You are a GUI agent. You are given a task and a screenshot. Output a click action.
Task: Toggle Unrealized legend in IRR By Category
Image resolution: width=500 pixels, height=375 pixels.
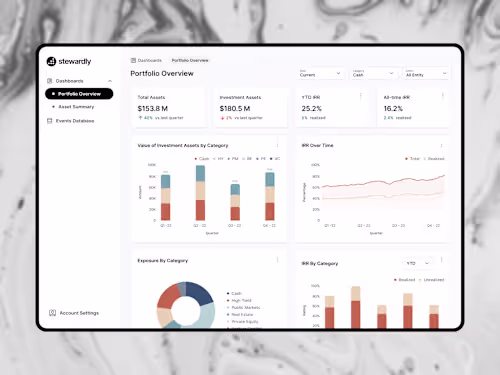[x=431, y=280]
